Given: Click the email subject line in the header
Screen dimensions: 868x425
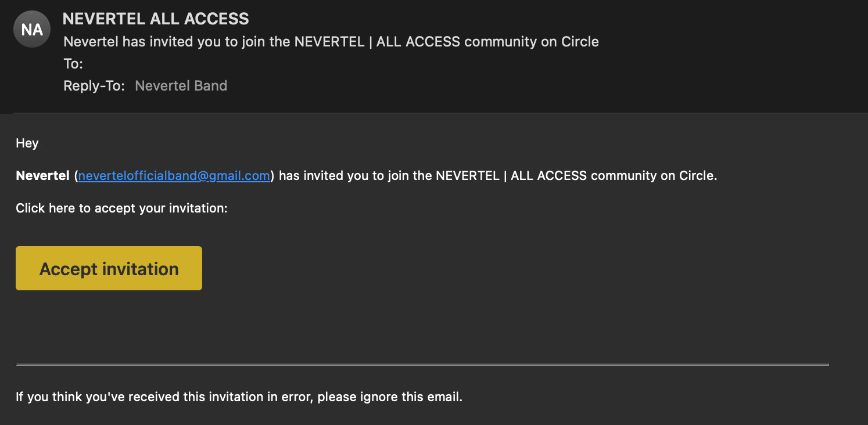Looking at the screenshot, I should [331, 42].
